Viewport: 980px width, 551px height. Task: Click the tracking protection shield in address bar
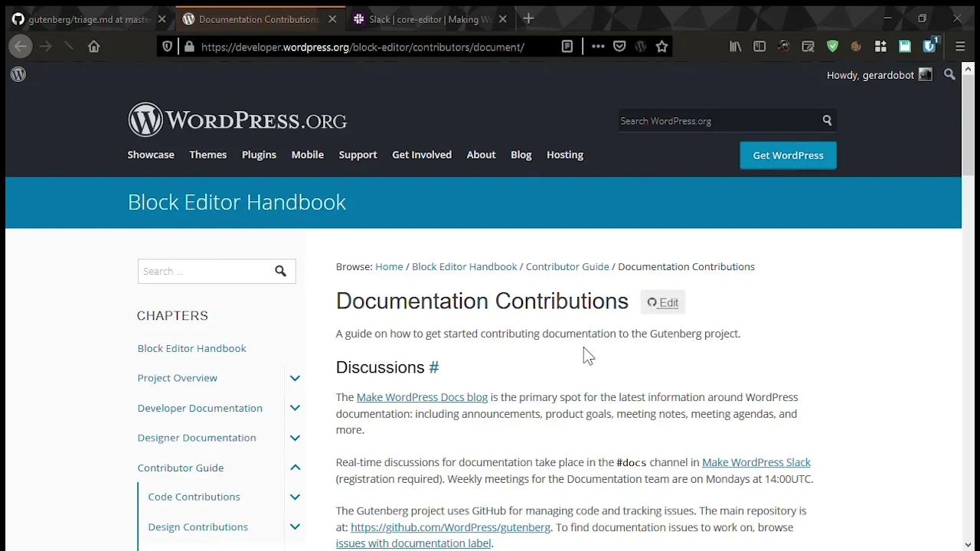pos(168,47)
